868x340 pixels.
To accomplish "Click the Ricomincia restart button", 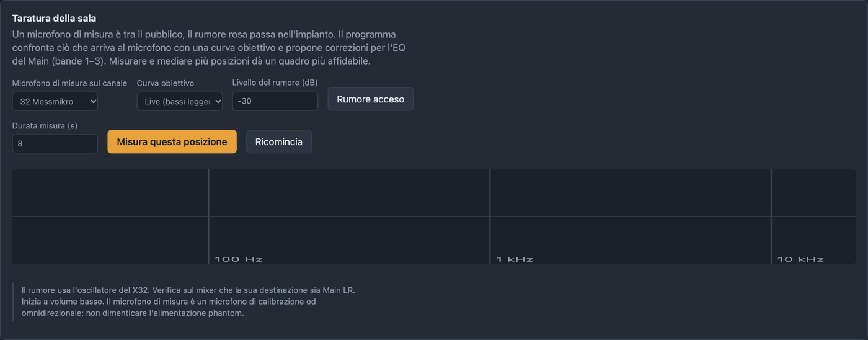I will pos(279,141).
